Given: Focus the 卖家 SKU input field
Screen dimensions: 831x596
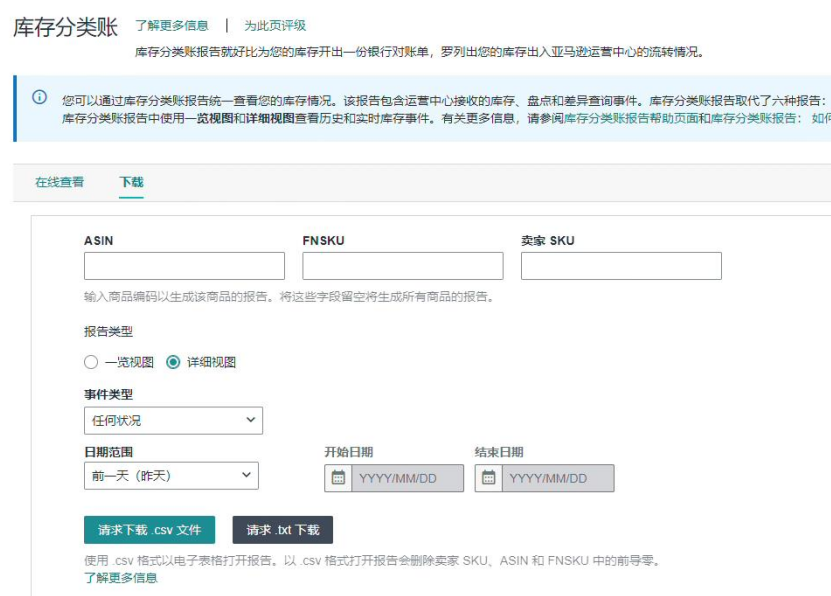Looking at the screenshot, I should pyautogui.click(x=621, y=266).
